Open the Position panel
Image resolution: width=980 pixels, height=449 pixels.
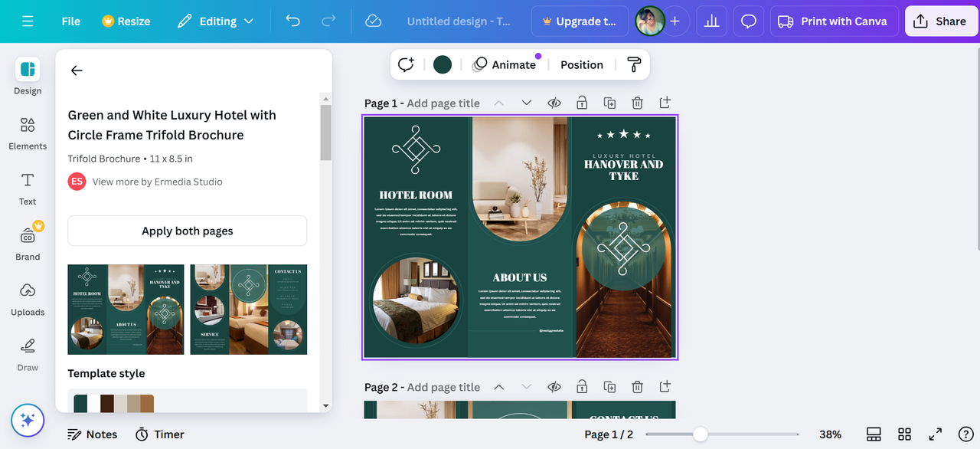[582, 64]
